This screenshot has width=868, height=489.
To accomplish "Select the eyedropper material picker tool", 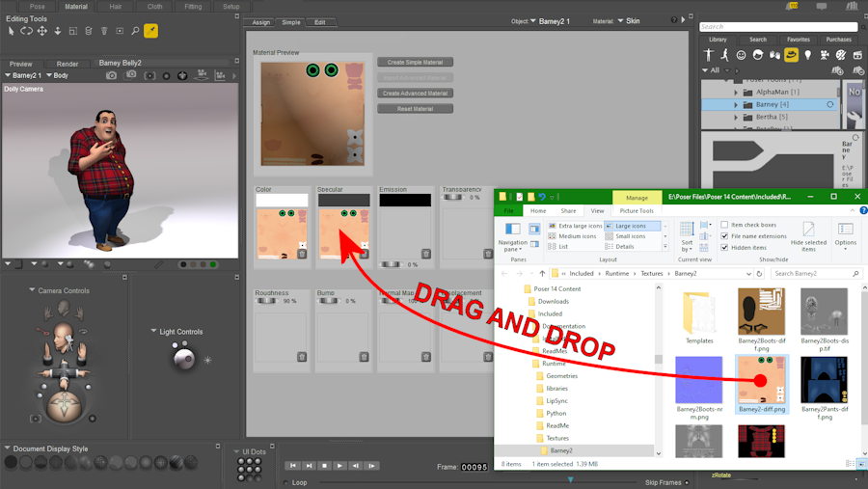I will [151, 31].
